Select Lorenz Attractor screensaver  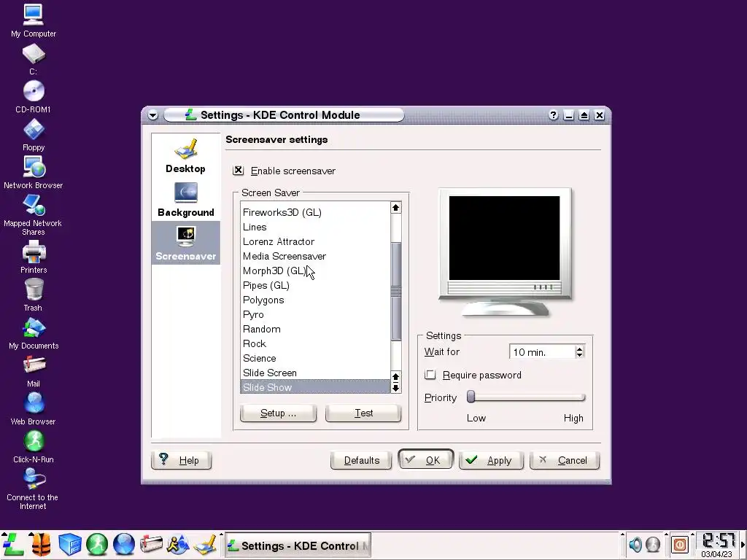315,241
